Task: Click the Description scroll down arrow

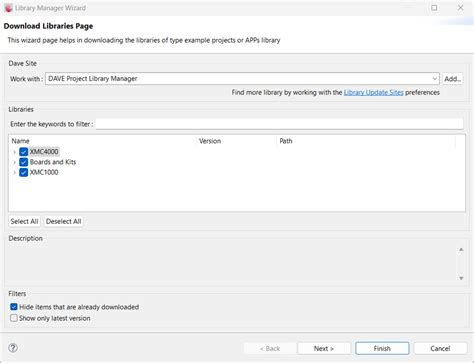Action: point(461,278)
